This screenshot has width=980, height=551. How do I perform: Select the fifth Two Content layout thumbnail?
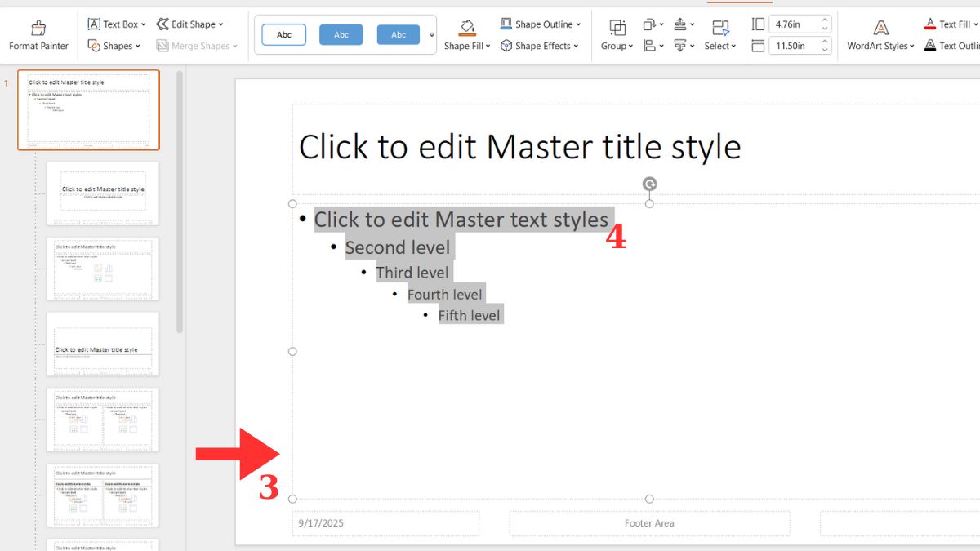pos(103,420)
